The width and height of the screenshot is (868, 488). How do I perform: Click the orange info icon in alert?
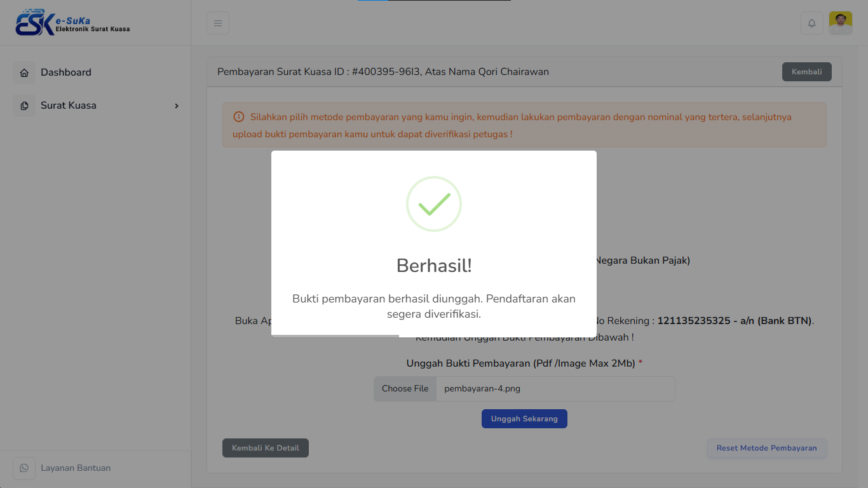[239, 117]
